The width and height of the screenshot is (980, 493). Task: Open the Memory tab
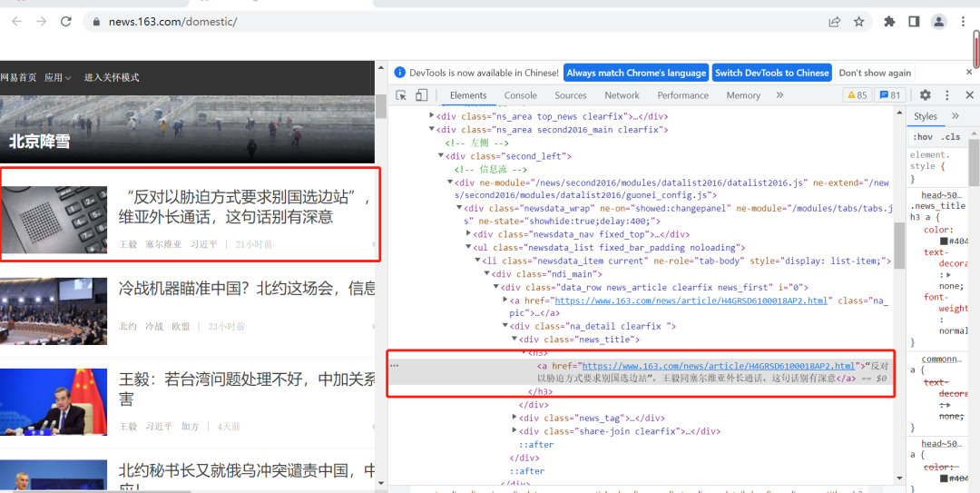coord(743,95)
